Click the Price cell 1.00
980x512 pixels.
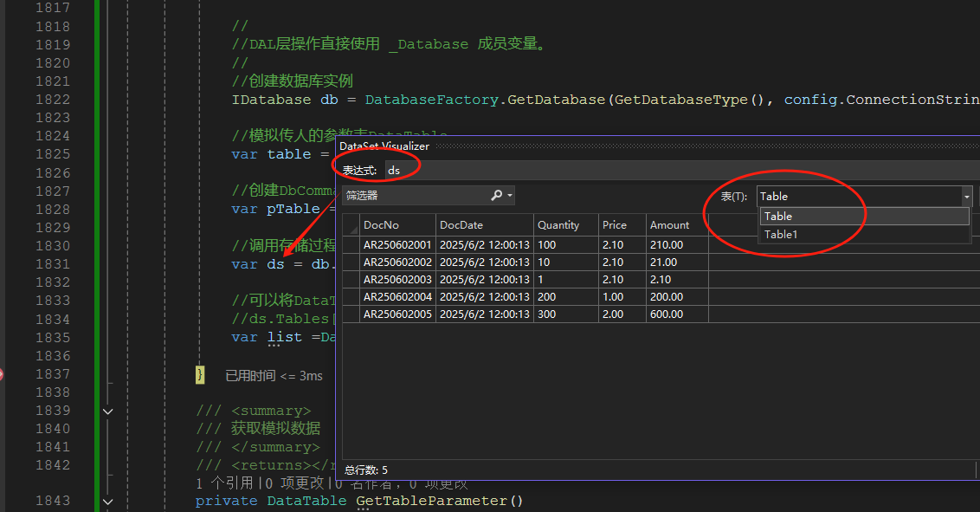coord(622,297)
